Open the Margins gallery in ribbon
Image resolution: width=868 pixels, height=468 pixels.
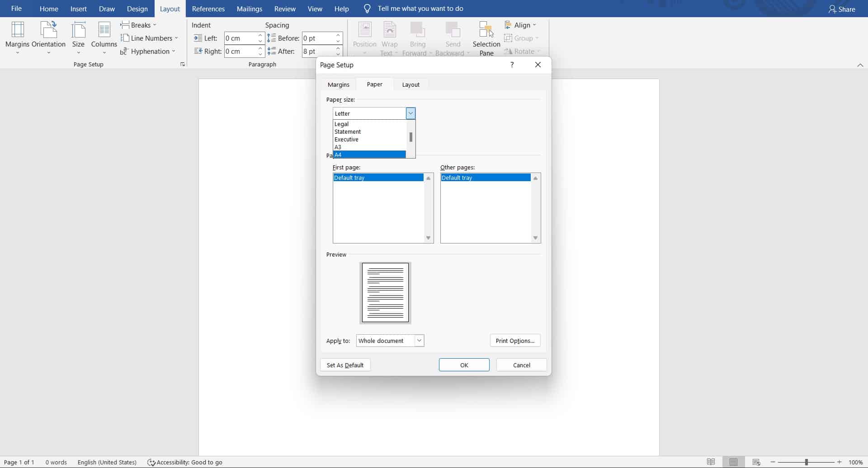click(x=17, y=38)
